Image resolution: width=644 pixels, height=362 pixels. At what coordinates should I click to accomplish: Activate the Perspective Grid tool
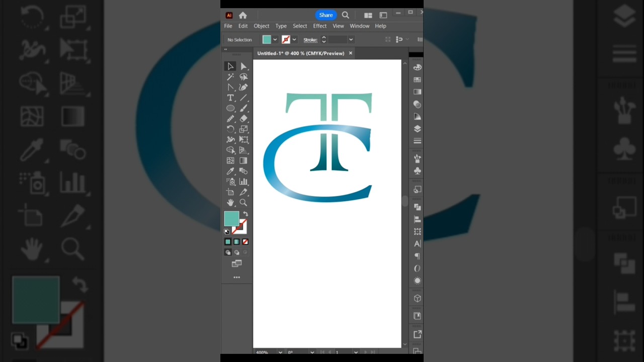[x=244, y=150]
